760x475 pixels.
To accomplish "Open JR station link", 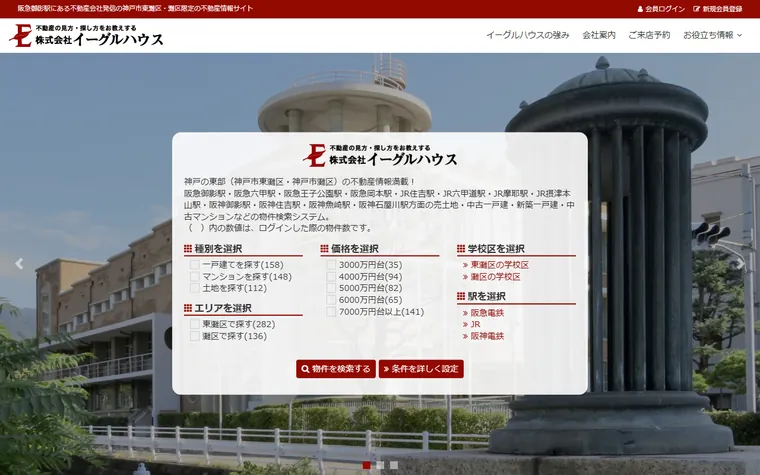I will tap(475, 325).
